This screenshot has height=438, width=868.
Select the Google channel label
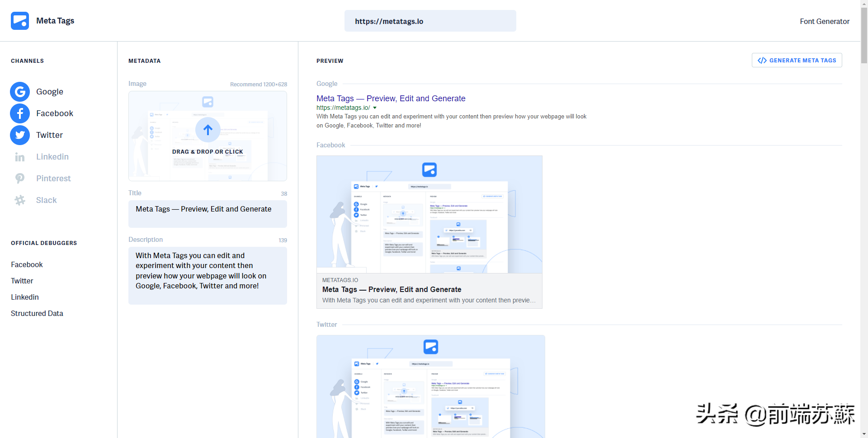[x=50, y=92]
